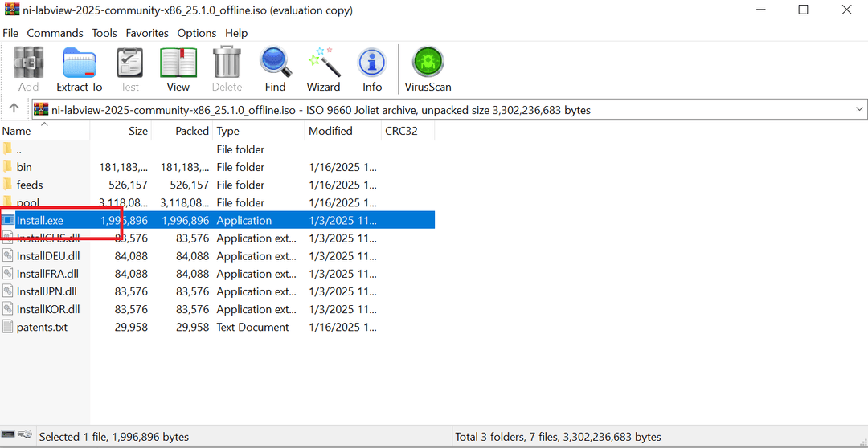Sort files by Size column header
The height and width of the screenshot is (448, 868).
[x=138, y=131]
